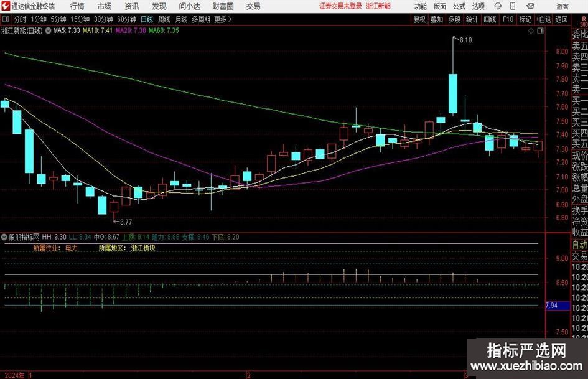Click 证券交易未登录 login link
Image resolution: width=588 pixels, height=379 pixels.
[x=341, y=6]
